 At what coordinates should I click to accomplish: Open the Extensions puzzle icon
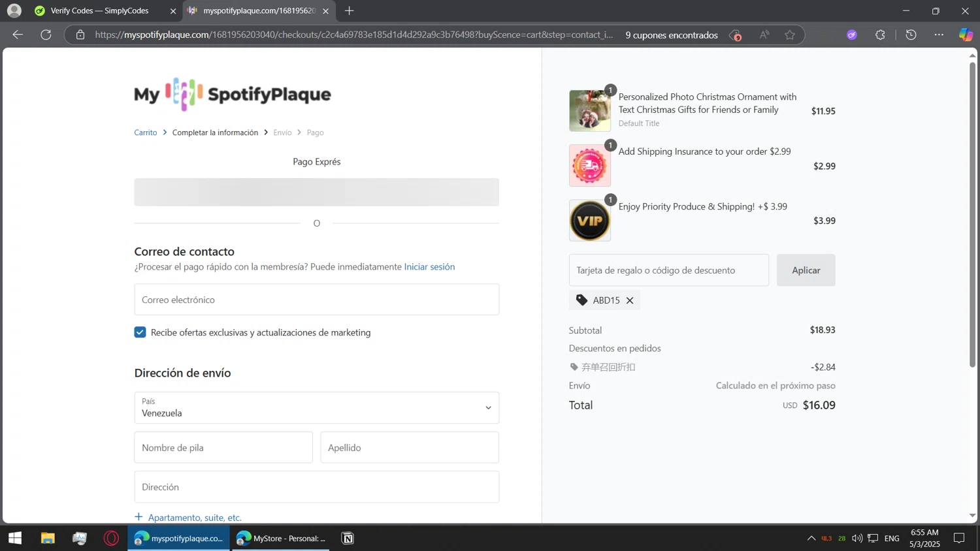[880, 35]
